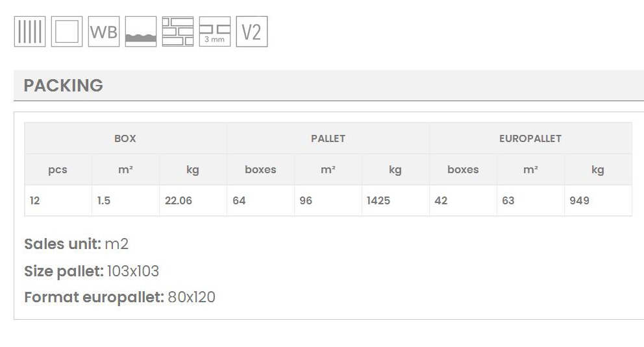Click the 3 mm joint icon
This screenshot has height=347, width=644.
tap(215, 32)
